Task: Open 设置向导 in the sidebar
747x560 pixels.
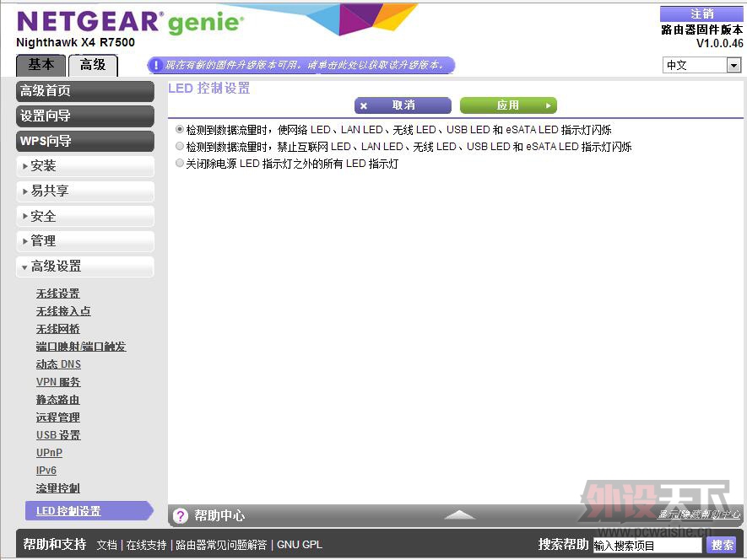Action: [85, 116]
